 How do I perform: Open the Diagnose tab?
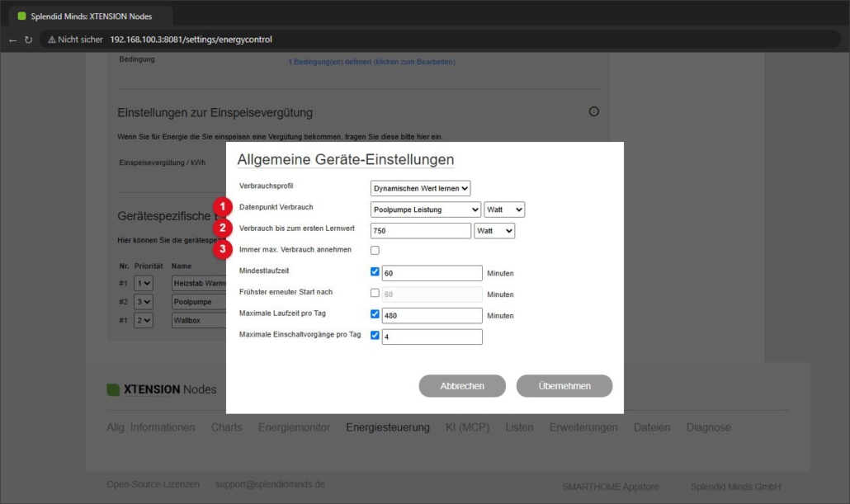(x=709, y=427)
